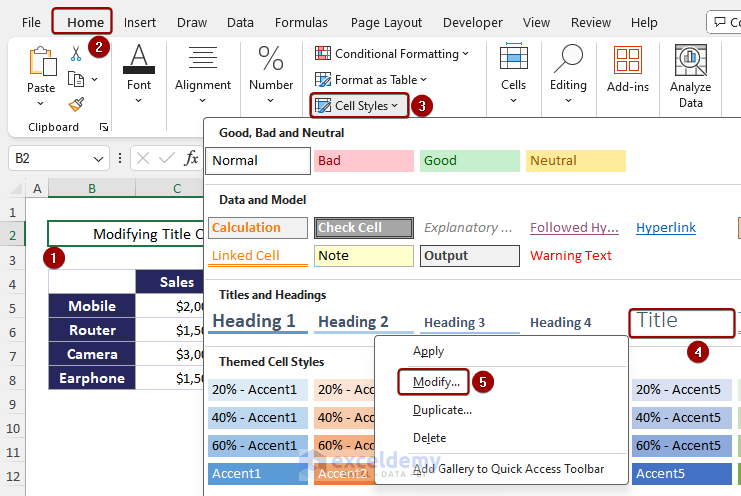This screenshot has width=741, height=496.
Task: Apply the Note cell style
Action: pyautogui.click(x=364, y=256)
